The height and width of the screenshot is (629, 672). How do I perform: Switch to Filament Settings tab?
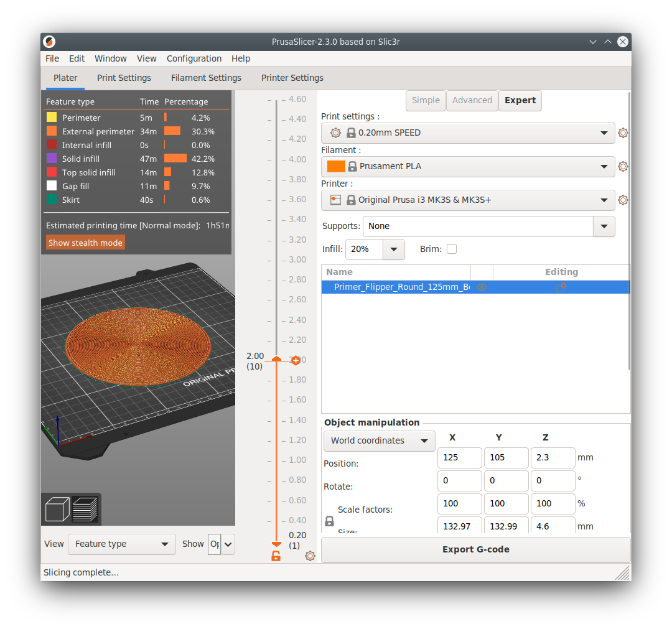click(206, 78)
